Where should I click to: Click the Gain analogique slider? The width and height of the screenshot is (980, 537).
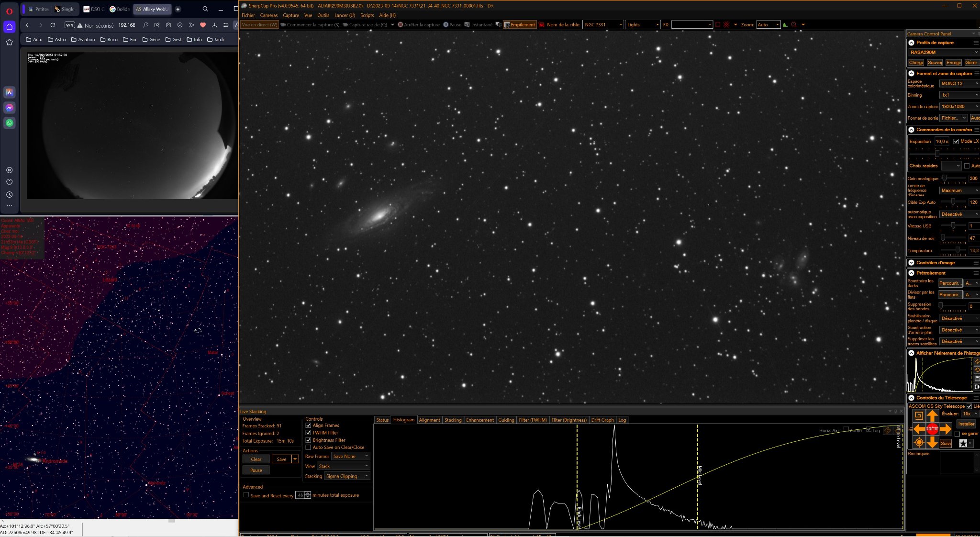point(953,179)
